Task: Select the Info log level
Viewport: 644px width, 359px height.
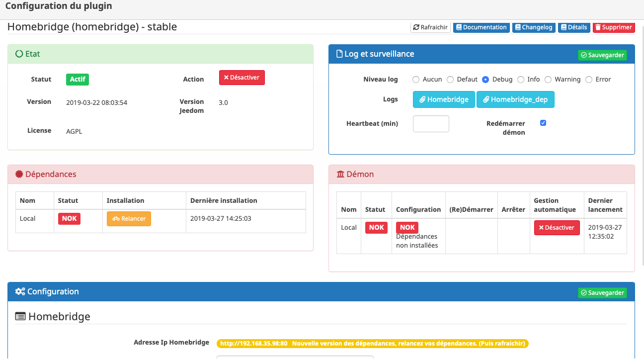Action: click(x=521, y=80)
